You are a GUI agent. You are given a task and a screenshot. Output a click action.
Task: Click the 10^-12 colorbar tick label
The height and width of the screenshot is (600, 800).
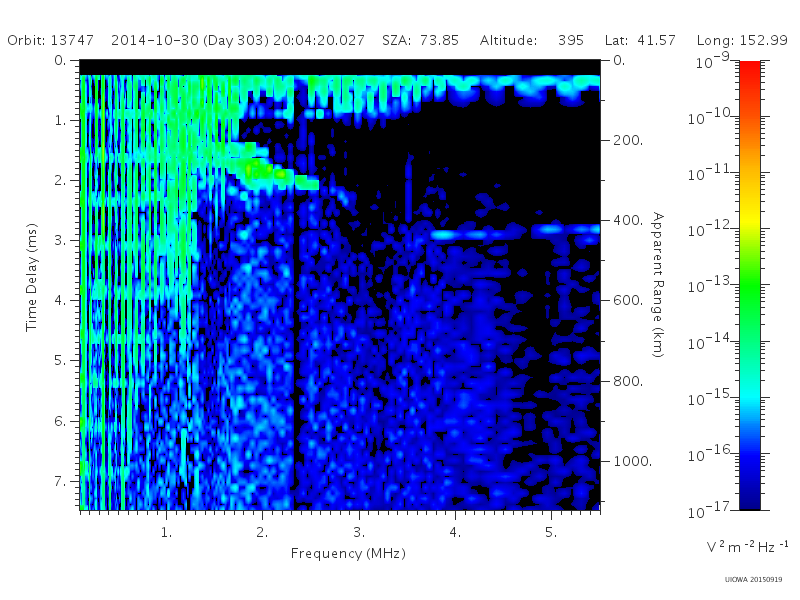click(x=711, y=229)
